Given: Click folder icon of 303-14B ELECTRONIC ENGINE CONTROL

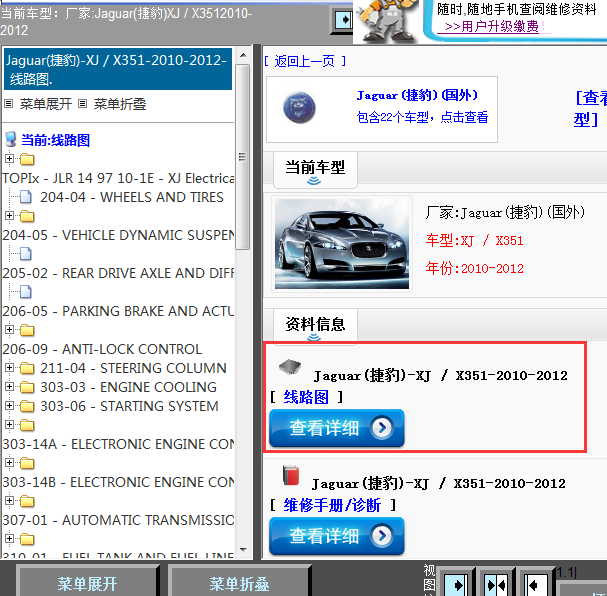Looking at the screenshot, I should (27, 463).
